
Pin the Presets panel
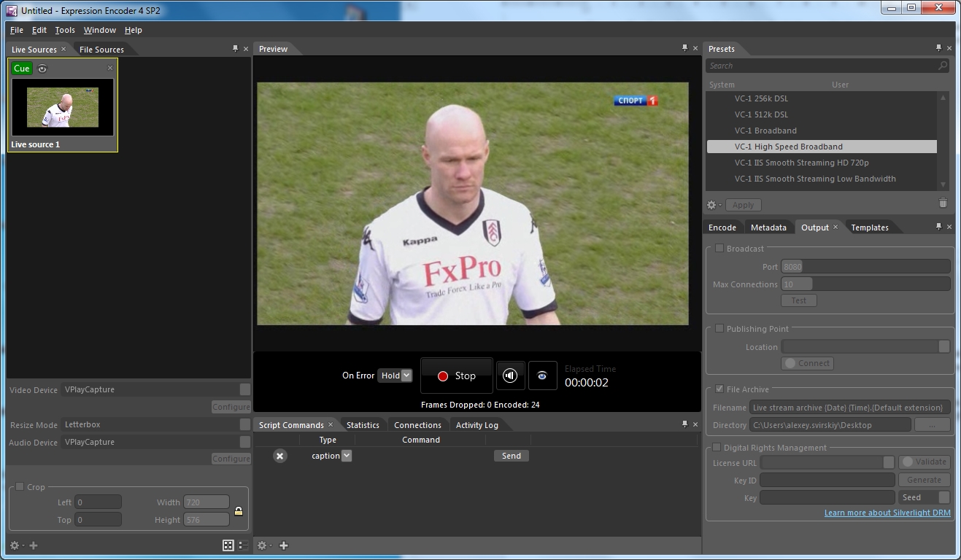(938, 48)
